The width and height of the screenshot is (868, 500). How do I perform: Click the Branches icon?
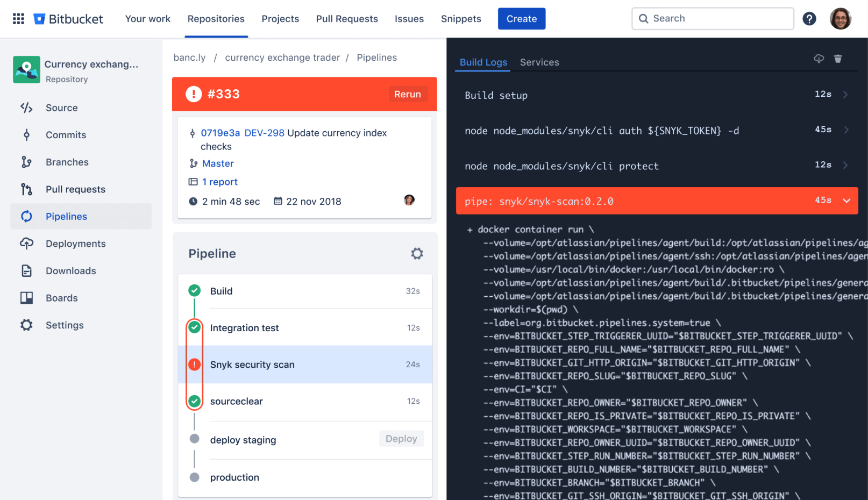27,162
